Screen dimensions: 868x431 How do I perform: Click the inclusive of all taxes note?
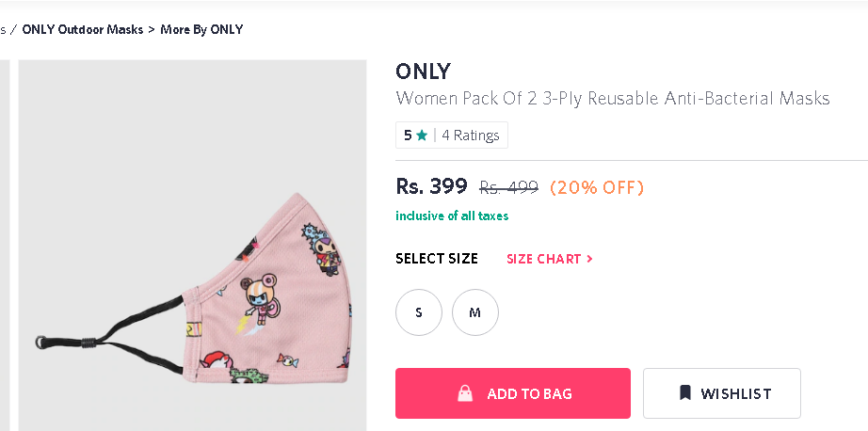click(x=452, y=216)
